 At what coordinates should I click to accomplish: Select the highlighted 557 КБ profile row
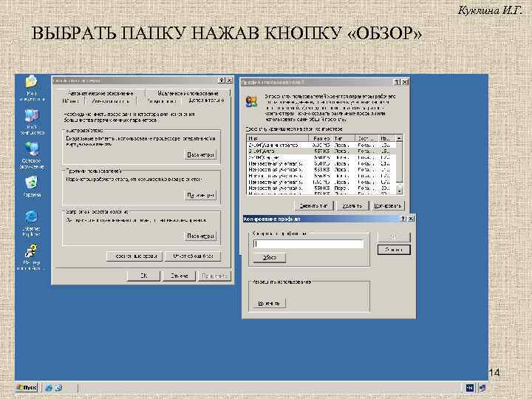[x=321, y=151]
